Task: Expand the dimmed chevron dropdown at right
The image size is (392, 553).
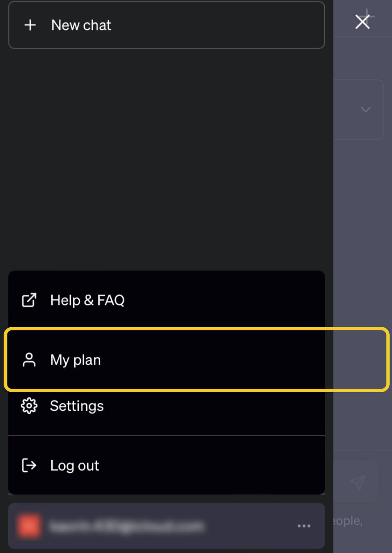Action: [x=366, y=109]
